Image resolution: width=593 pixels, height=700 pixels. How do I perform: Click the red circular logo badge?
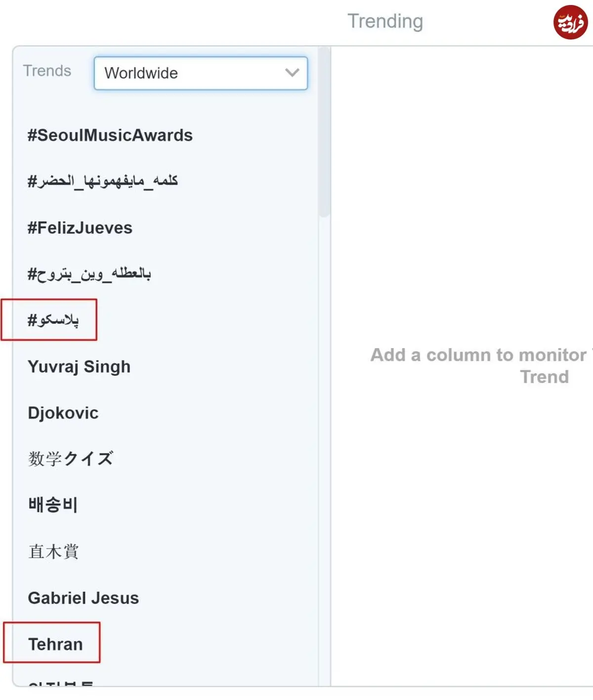[570, 22]
